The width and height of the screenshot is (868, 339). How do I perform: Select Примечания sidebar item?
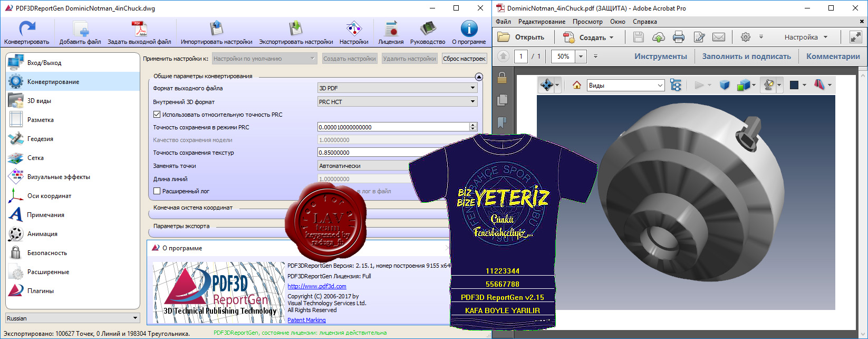coord(73,214)
